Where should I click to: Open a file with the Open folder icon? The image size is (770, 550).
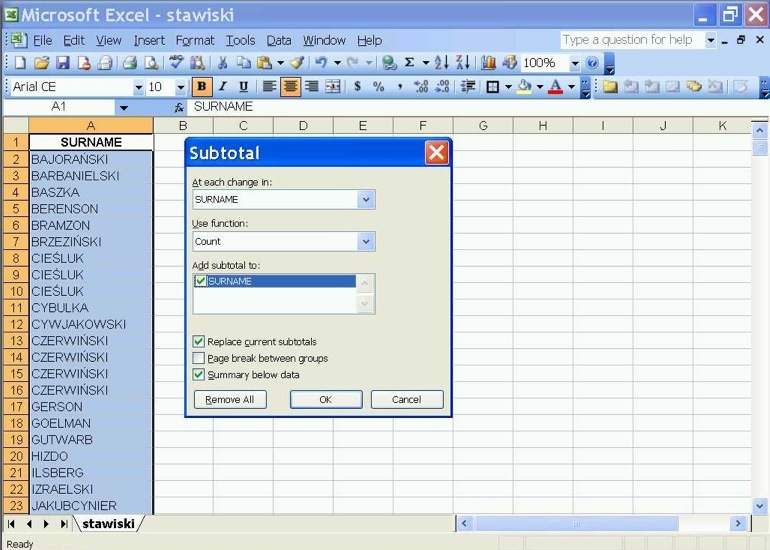click(x=42, y=63)
